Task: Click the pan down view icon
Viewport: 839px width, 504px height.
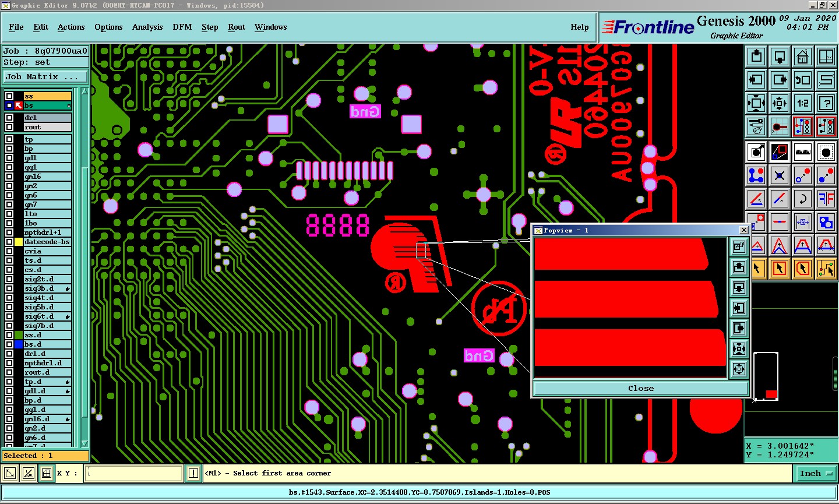Action: 780,57
